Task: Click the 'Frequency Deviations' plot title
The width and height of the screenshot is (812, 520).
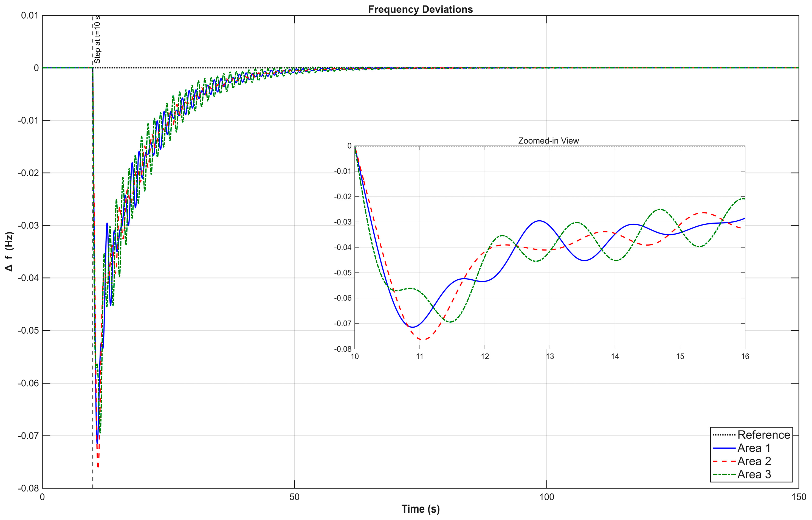Action: click(420, 9)
